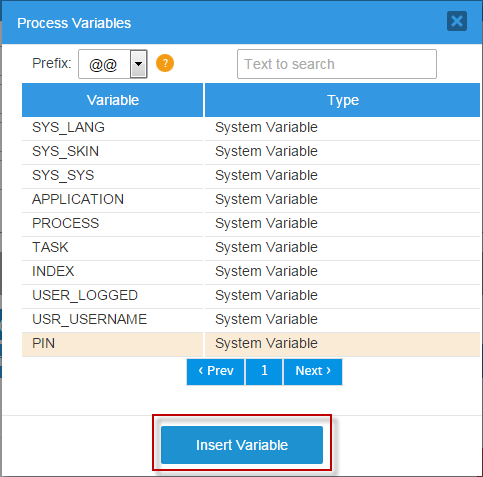The width and height of the screenshot is (483, 477).
Task: Select the SYS_SYS variable row
Action: pyautogui.click(x=251, y=176)
